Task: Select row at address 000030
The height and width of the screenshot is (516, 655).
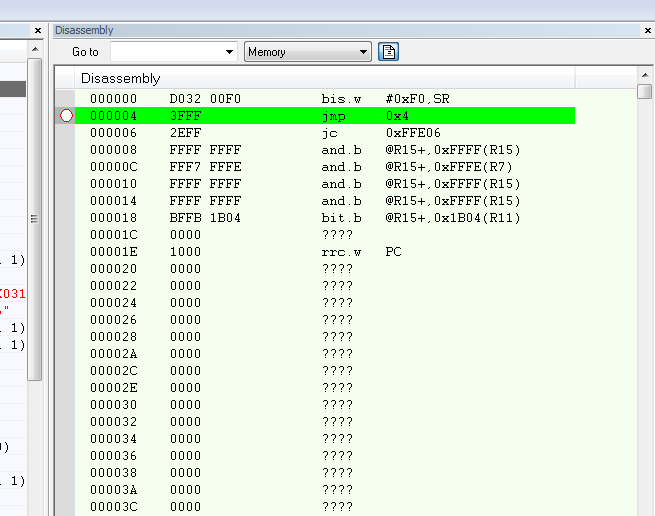Action: click(x=325, y=405)
